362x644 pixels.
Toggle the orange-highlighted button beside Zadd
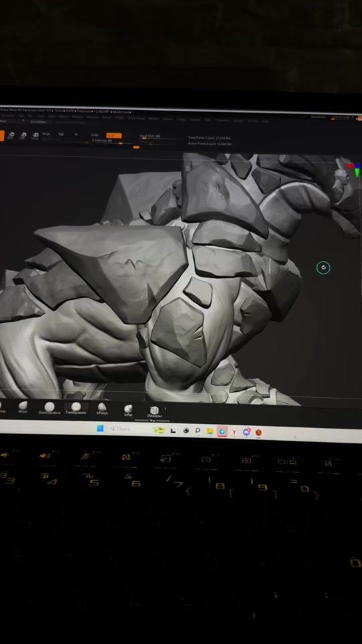click(x=114, y=135)
